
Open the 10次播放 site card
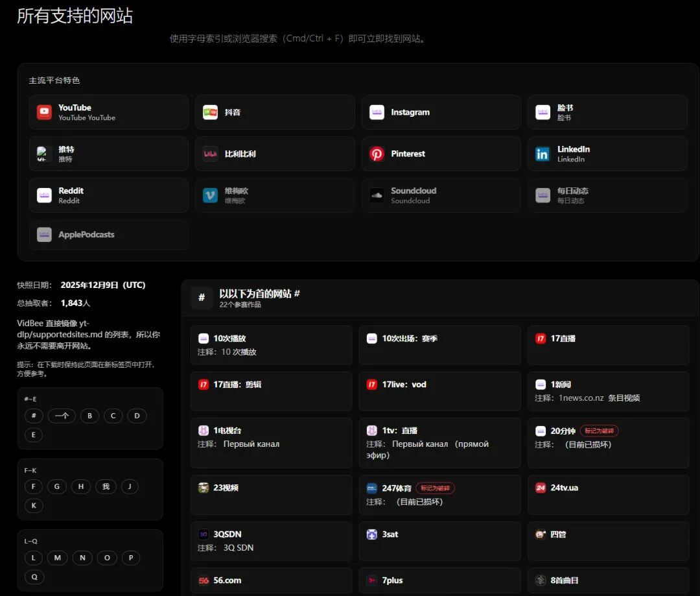tap(271, 345)
